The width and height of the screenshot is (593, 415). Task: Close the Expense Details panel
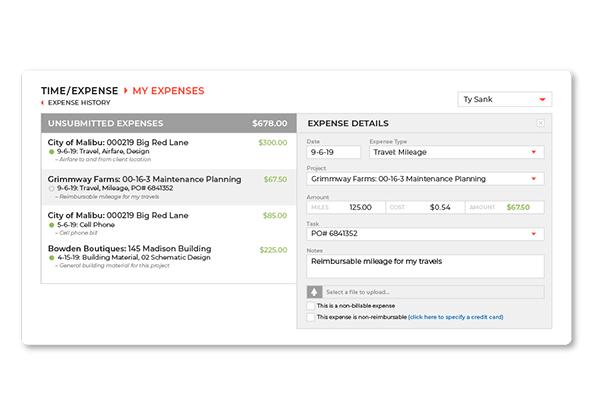pyautogui.click(x=540, y=123)
